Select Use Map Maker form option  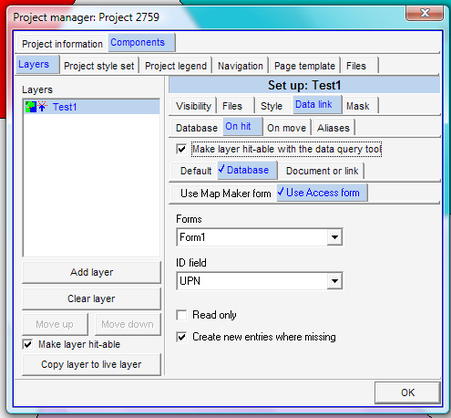(225, 193)
